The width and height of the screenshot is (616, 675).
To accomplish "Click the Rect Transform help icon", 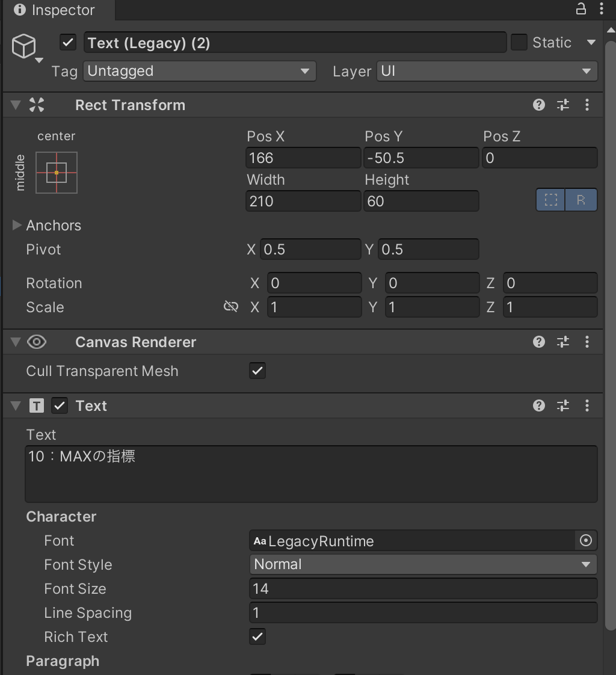I will (x=538, y=105).
